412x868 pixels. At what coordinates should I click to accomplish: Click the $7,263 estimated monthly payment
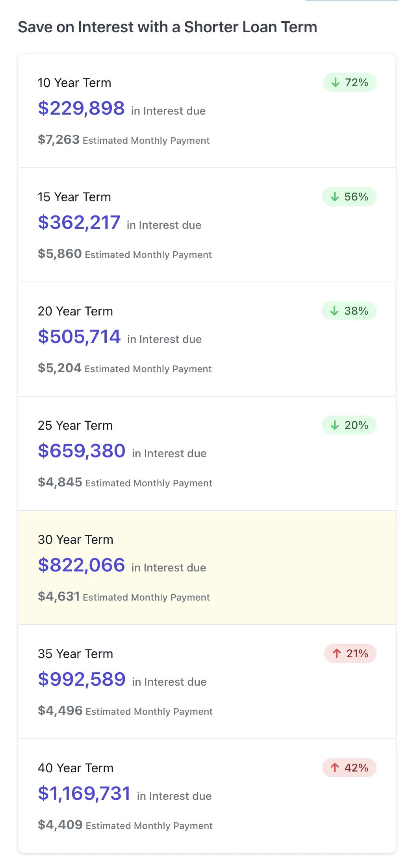pyautogui.click(x=59, y=139)
